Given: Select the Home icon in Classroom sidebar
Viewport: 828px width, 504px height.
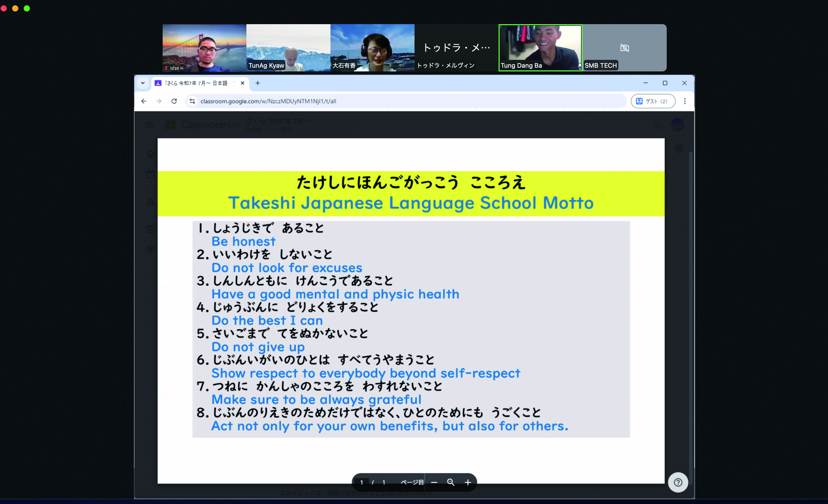Looking at the screenshot, I should pyautogui.click(x=150, y=154).
